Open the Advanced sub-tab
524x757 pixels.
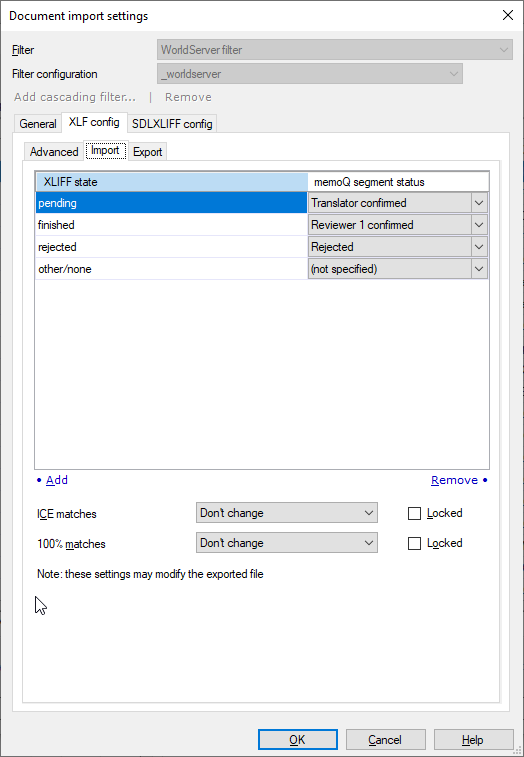coord(54,152)
